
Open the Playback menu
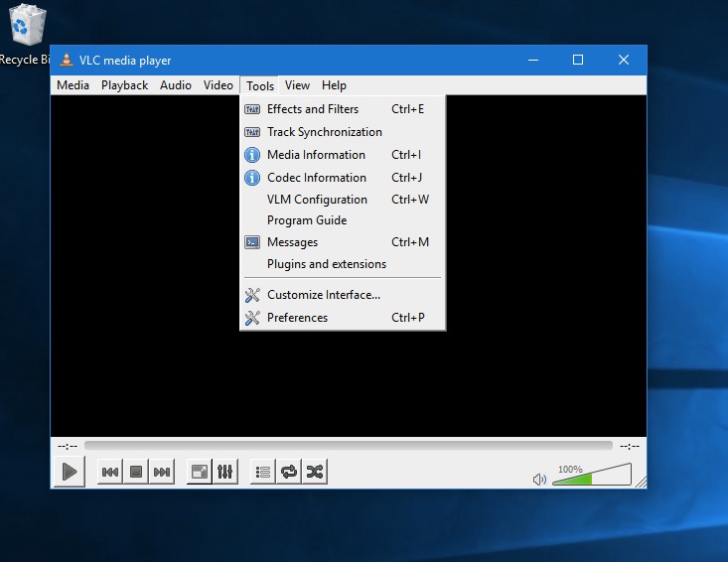click(x=124, y=85)
